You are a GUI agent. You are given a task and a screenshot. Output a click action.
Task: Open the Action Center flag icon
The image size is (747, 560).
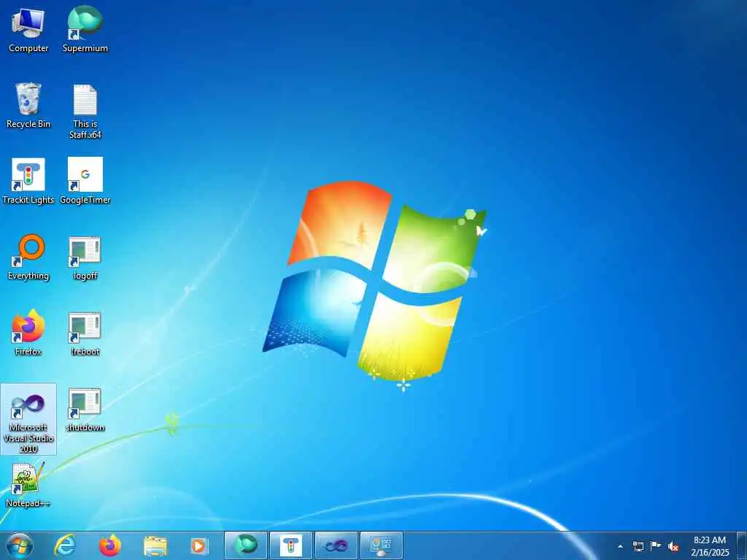pos(656,546)
